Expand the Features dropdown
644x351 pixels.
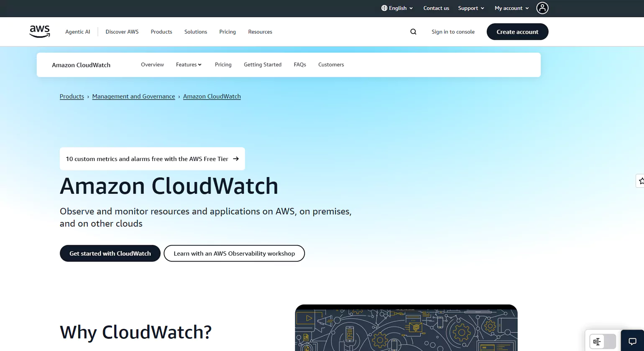pyautogui.click(x=189, y=64)
